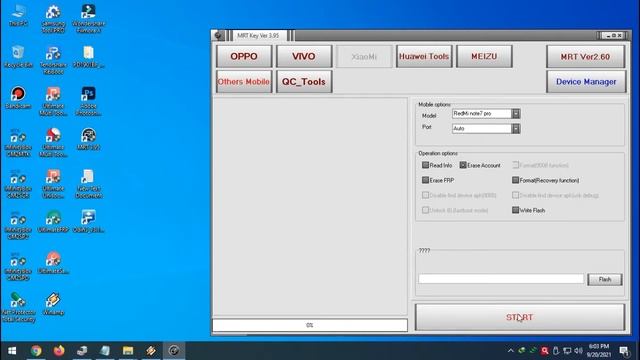Screen dimensions: 640x360
Task: Expand the Model dropdown arrow
Action: pyautogui.click(x=516, y=113)
